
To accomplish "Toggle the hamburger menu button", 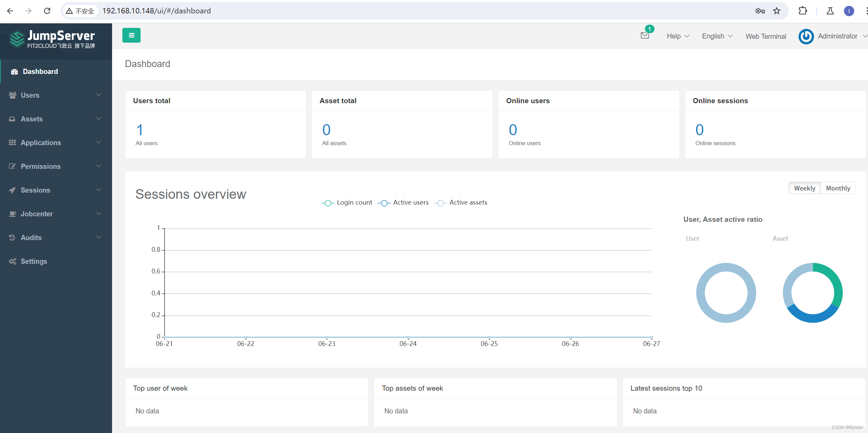I will [131, 35].
